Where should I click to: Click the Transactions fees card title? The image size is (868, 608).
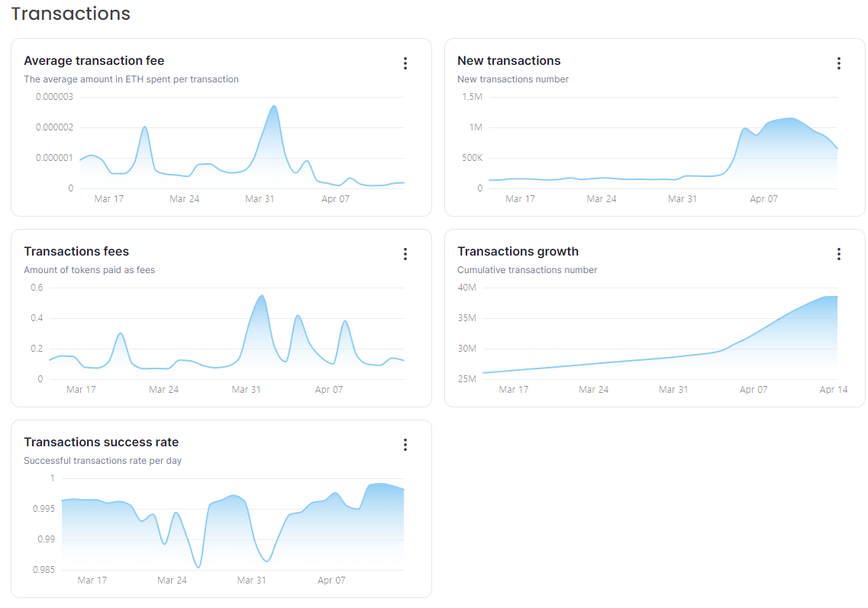point(76,252)
